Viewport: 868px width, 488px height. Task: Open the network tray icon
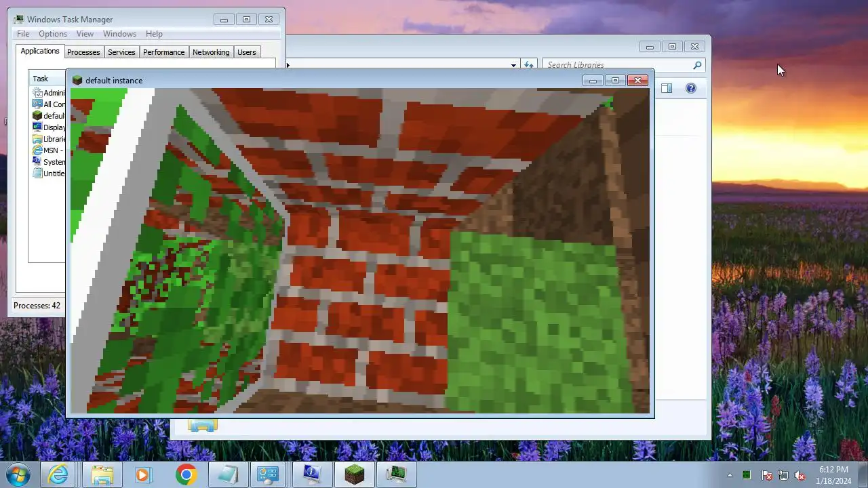[x=783, y=475]
